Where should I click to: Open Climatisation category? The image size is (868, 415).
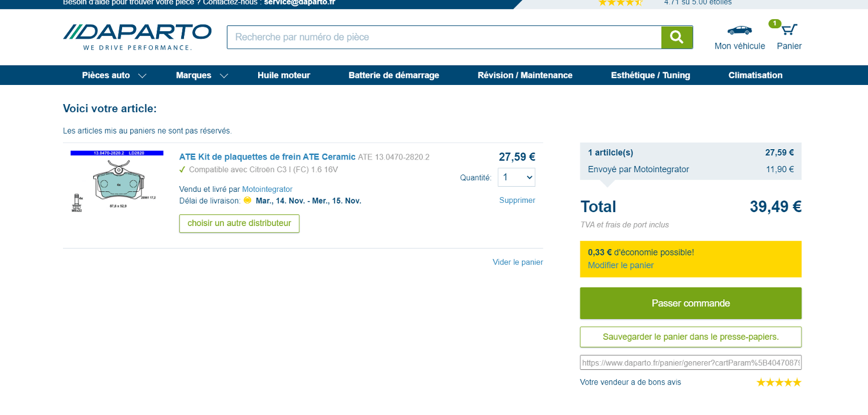point(755,75)
